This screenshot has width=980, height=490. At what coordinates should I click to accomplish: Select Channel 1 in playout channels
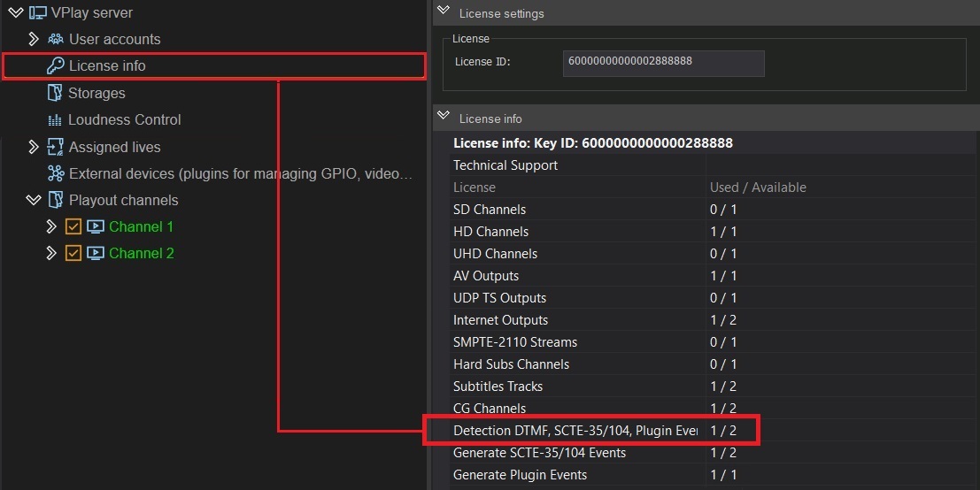(142, 226)
